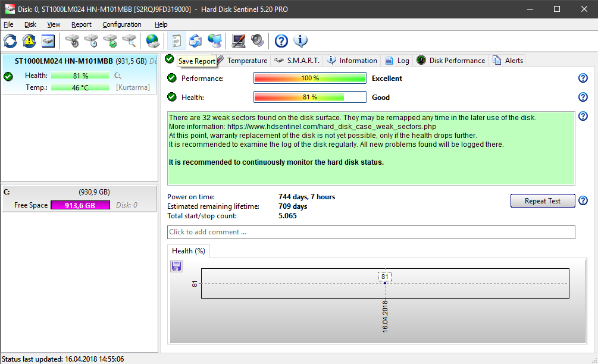Switch to the Log tab
The width and height of the screenshot is (598, 364).
[x=397, y=61]
